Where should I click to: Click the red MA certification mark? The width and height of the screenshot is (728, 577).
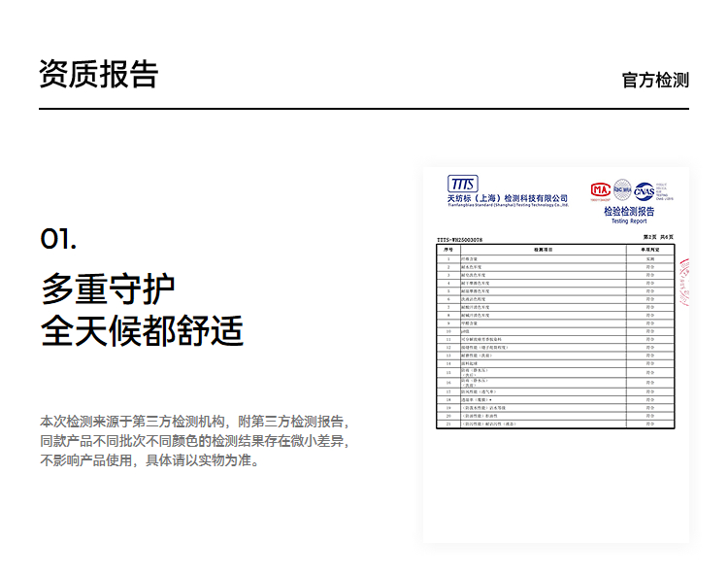pos(600,190)
